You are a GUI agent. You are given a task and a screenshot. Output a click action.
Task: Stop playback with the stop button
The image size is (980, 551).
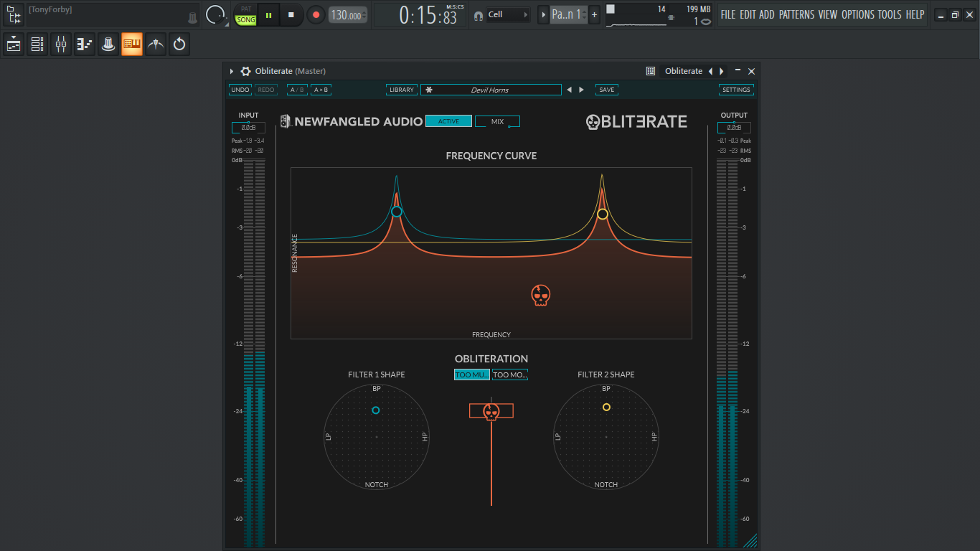pyautogui.click(x=291, y=15)
